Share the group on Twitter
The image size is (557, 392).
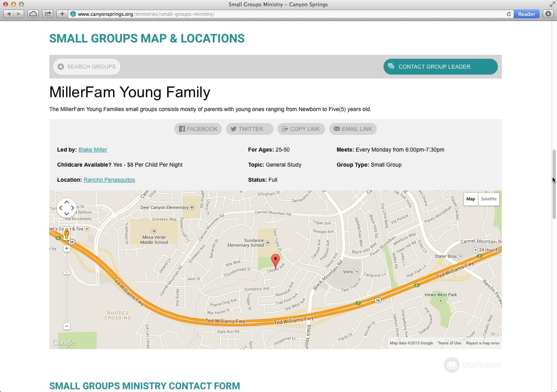point(250,129)
